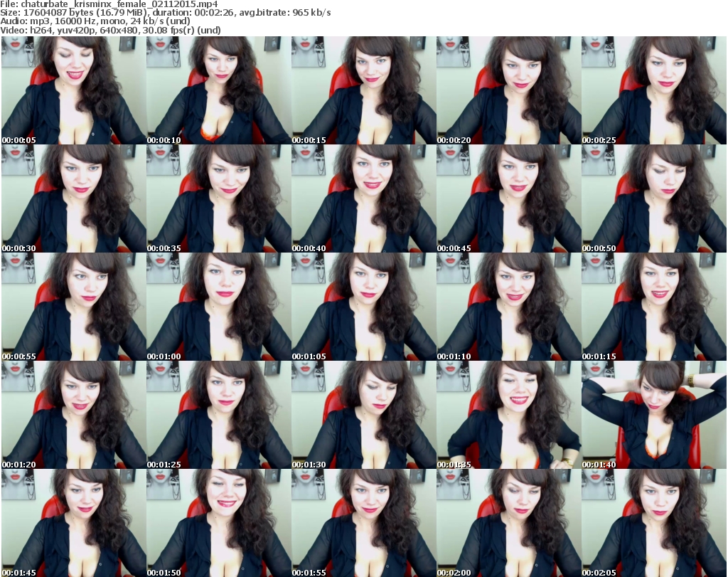Screen dimensions: 728x577
Task: Select the thumbnail timestamped 00:01:25
Action: click(219, 415)
